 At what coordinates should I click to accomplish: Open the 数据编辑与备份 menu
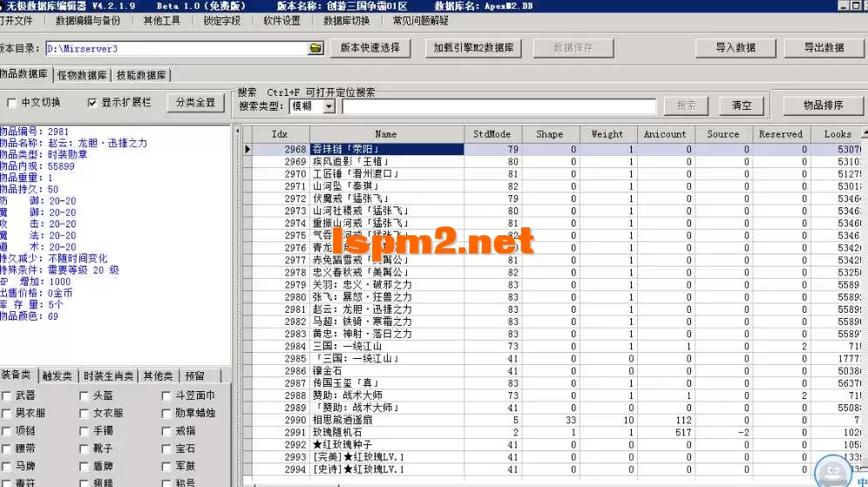87,21
